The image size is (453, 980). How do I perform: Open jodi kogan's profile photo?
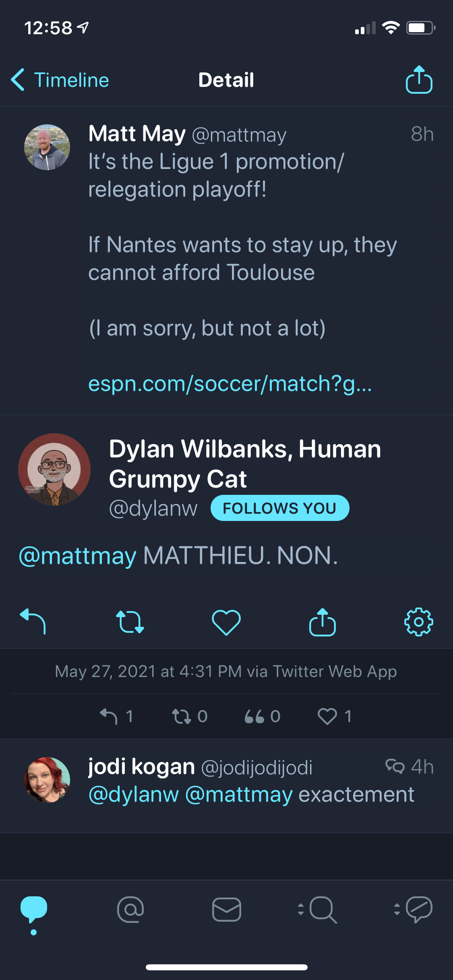(x=47, y=780)
